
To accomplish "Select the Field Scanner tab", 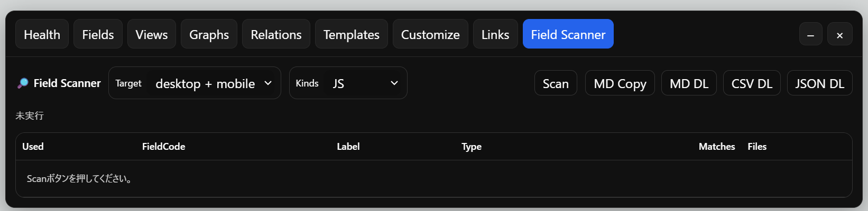I will (568, 34).
